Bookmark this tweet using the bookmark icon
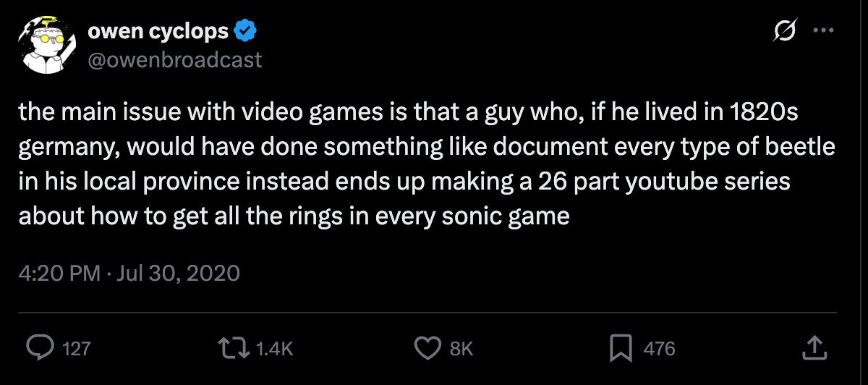The height and width of the screenshot is (385, 868). pyautogui.click(x=621, y=348)
